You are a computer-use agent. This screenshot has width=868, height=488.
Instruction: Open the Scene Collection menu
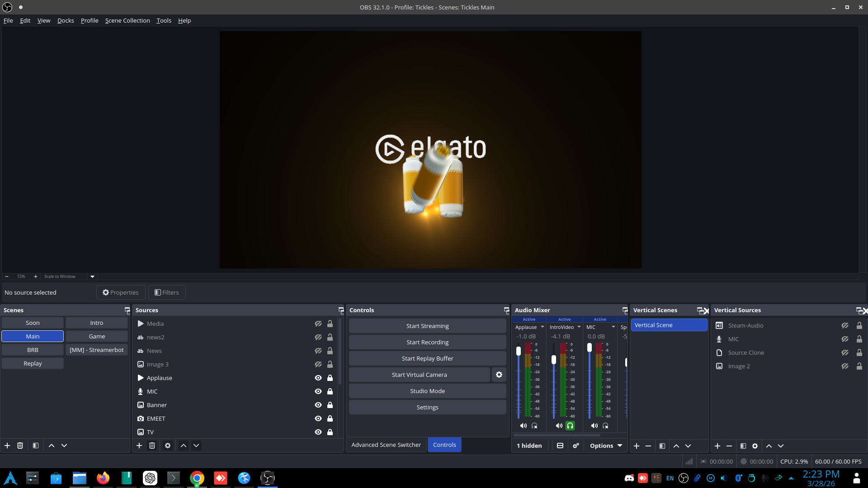click(x=127, y=20)
